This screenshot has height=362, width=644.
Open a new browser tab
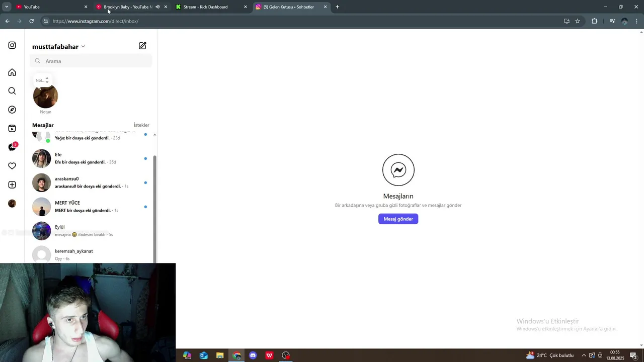pos(337,7)
